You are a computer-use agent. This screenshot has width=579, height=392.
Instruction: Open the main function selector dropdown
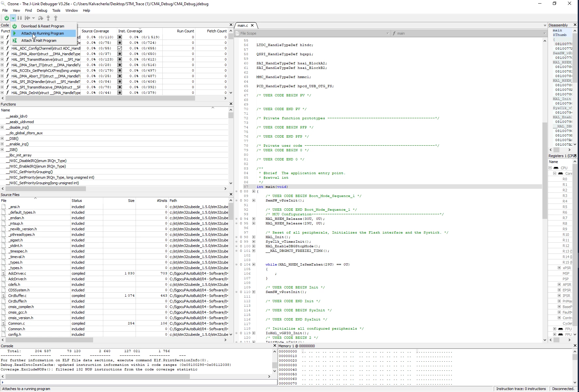pos(469,33)
